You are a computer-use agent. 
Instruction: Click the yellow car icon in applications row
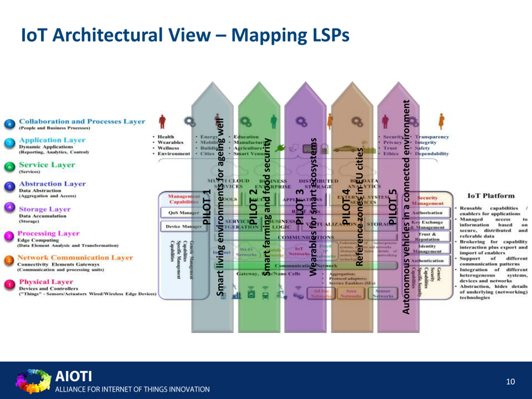(345, 149)
